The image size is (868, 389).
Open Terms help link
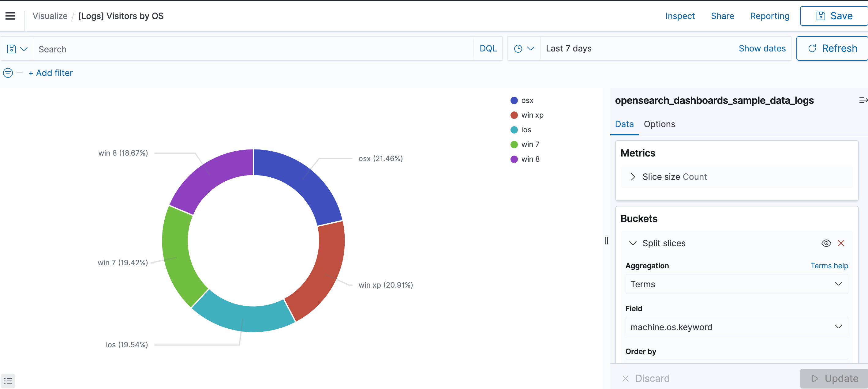[x=829, y=266]
